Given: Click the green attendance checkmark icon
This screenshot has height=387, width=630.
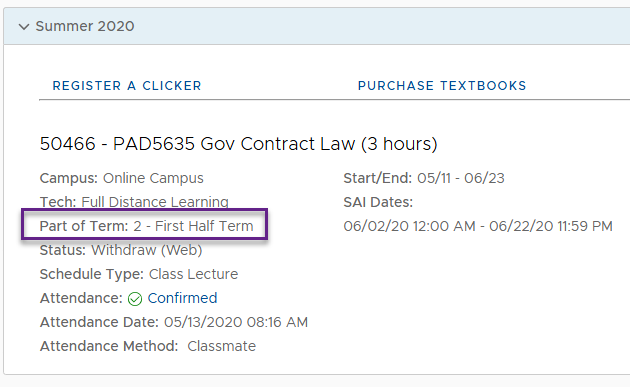Looking at the screenshot, I should [135, 299].
